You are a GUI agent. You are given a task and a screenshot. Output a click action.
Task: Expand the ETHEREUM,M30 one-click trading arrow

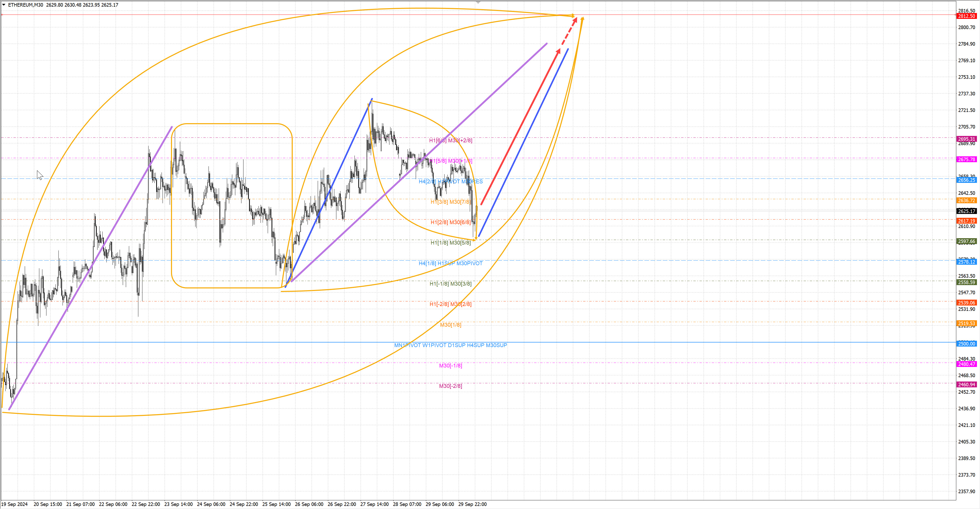pyautogui.click(x=4, y=5)
